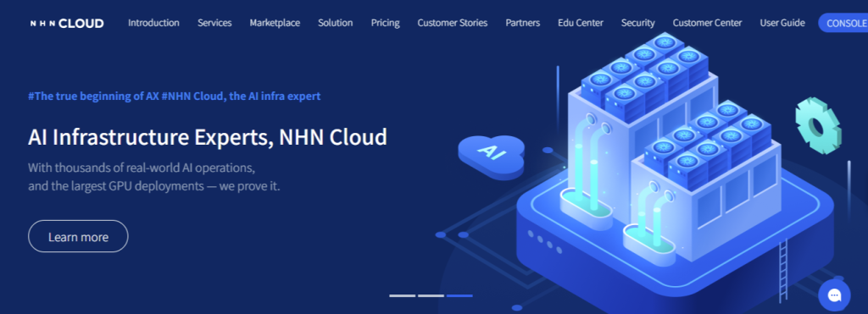868x314 pixels.
Task: Click the CONSOLE button
Action: click(844, 23)
